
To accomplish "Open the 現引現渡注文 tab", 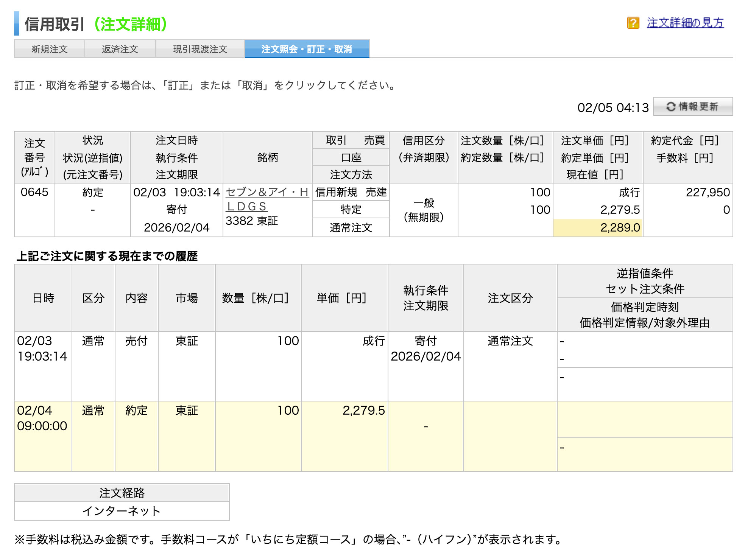I will pyautogui.click(x=200, y=49).
